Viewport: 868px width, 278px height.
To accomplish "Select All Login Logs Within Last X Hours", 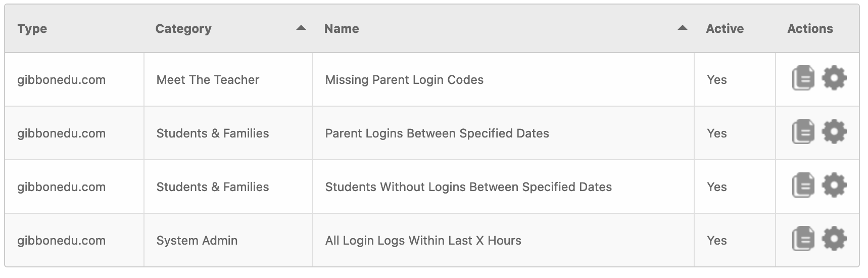I will tap(423, 241).
